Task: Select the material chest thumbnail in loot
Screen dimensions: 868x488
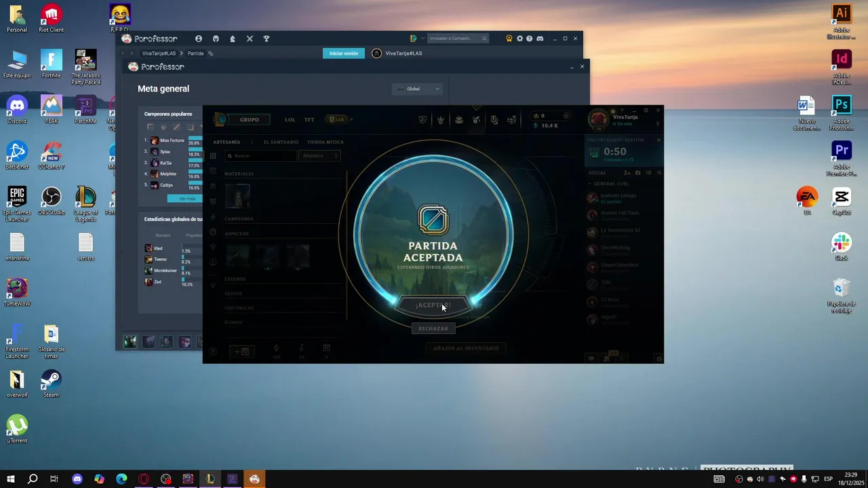Action: tap(237, 196)
